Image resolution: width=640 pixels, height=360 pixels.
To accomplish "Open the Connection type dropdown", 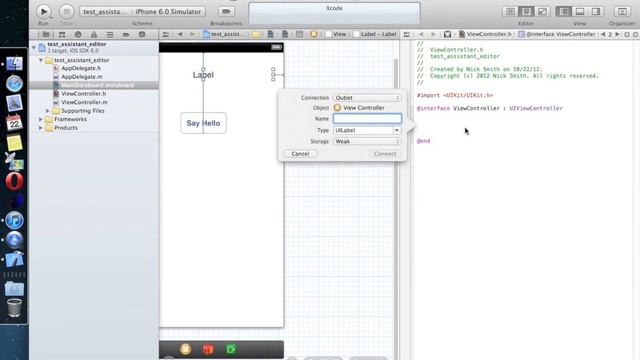I will coord(367,98).
